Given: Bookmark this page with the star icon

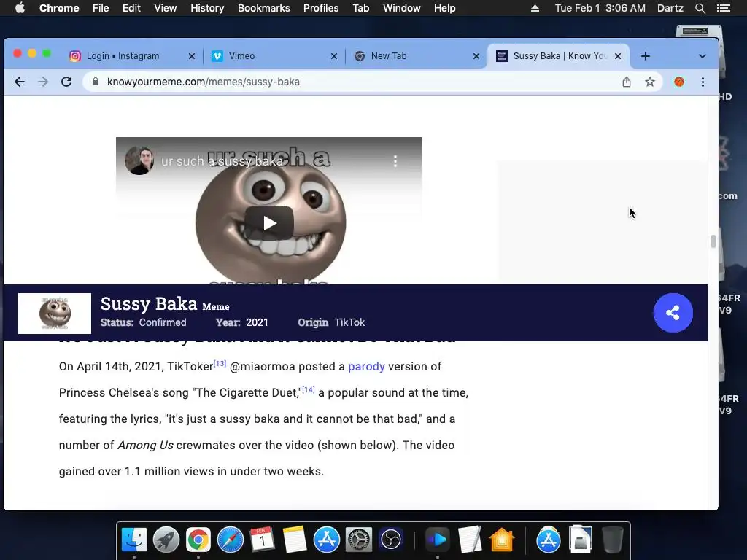Looking at the screenshot, I should (x=650, y=82).
